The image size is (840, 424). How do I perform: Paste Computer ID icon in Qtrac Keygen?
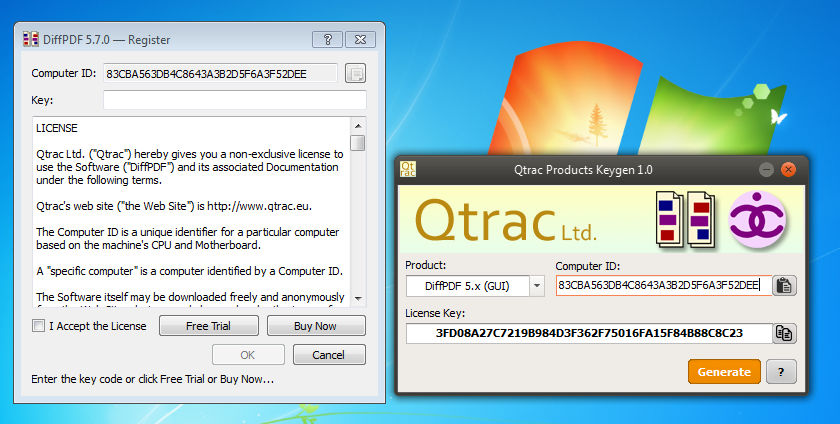pyautogui.click(x=784, y=286)
